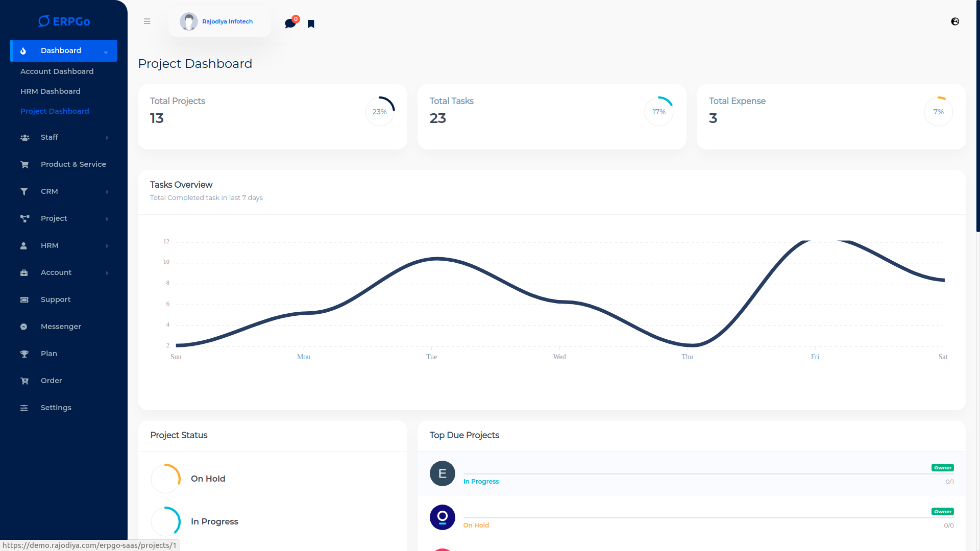Expand the Staff submenu arrow

(107, 138)
